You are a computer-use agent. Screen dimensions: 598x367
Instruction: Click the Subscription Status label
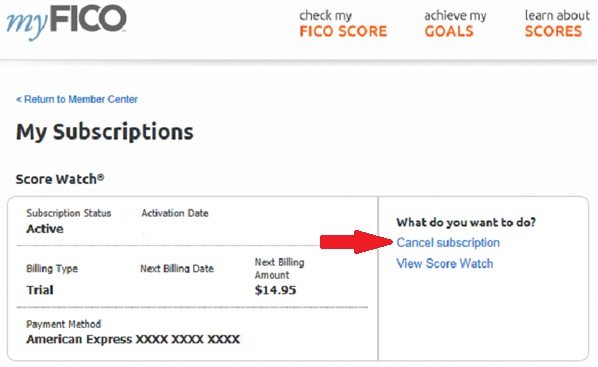tap(69, 213)
